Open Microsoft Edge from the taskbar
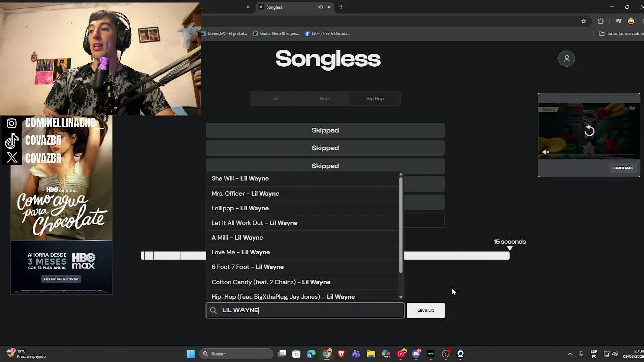The height and width of the screenshot is (362, 644). (311, 354)
